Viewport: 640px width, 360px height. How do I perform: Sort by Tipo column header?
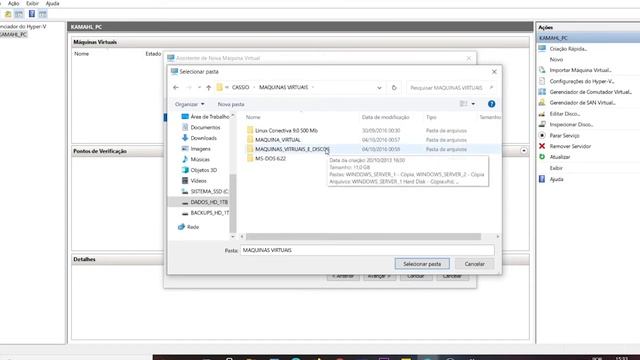(x=431, y=117)
